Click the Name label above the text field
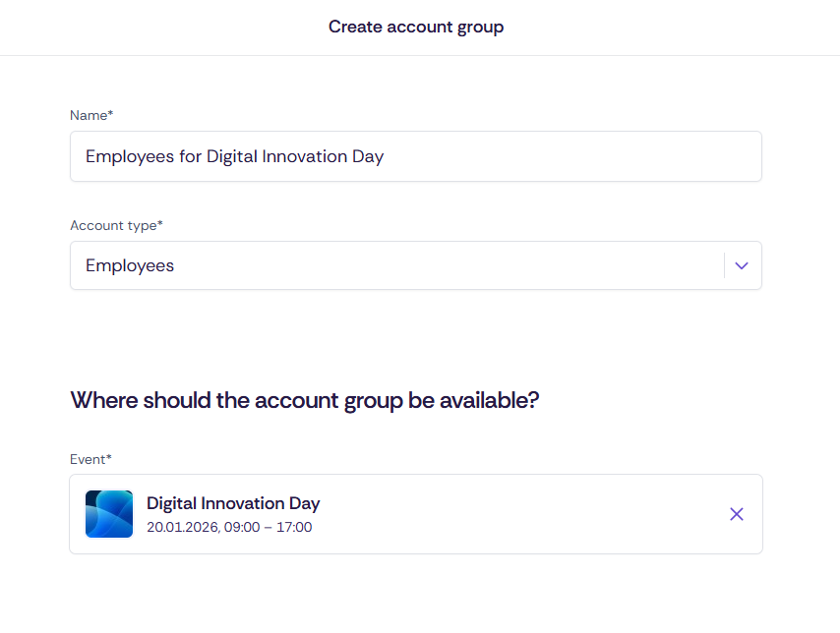 [90, 115]
